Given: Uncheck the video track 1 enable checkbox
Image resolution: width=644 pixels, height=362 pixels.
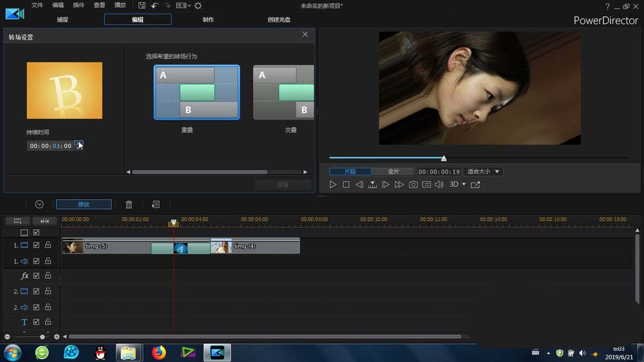Looking at the screenshot, I should (36, 245).
